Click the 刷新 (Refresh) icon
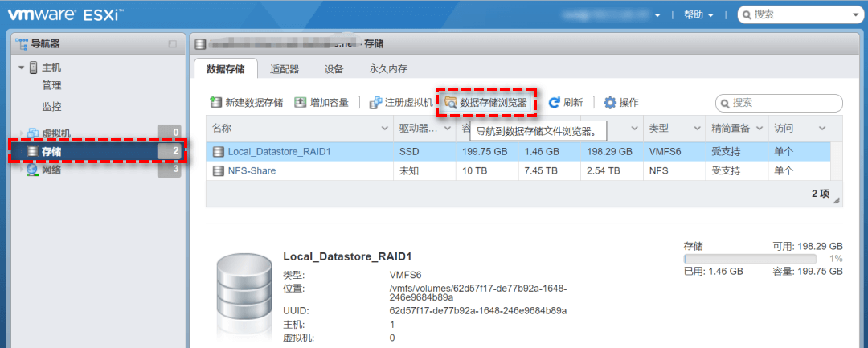 (555, 103)
